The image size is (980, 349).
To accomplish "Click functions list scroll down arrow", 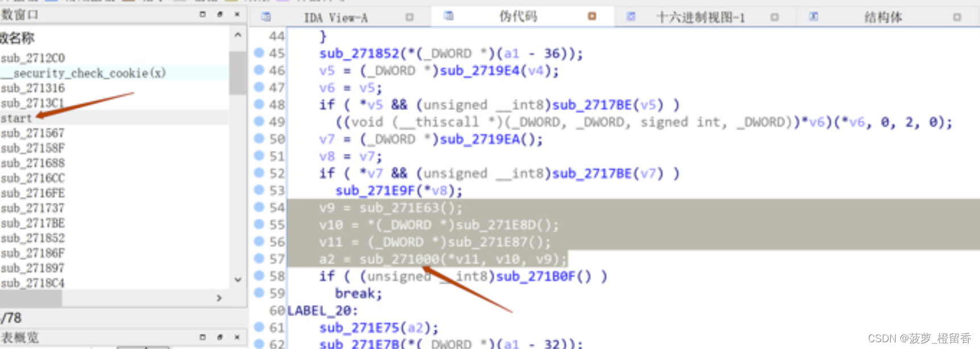I will pos(238,280).
